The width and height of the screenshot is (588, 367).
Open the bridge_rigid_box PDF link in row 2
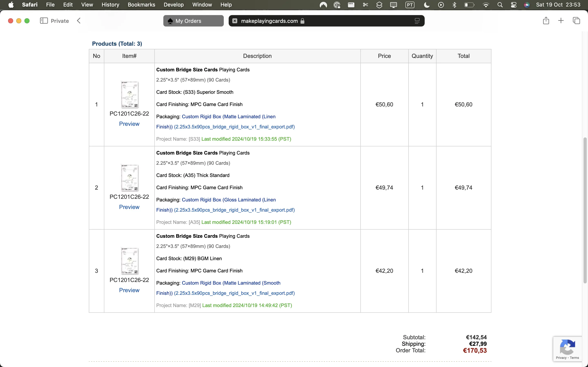pyautogui.click(x=234, y=210)
